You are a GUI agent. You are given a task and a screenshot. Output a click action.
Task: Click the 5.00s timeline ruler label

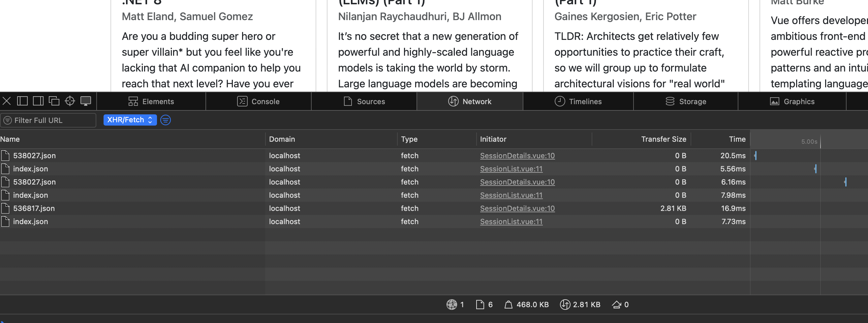coord(809,141)
